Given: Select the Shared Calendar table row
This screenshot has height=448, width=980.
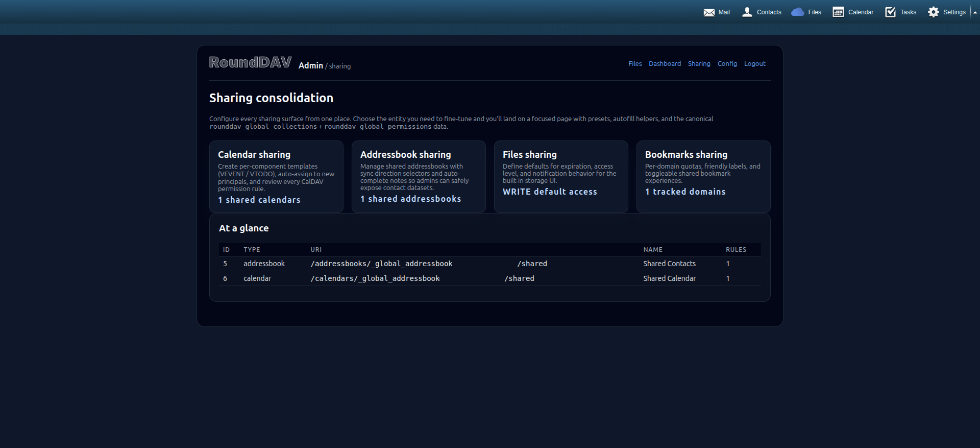Looking at the screenshot, I should point(489,278).
